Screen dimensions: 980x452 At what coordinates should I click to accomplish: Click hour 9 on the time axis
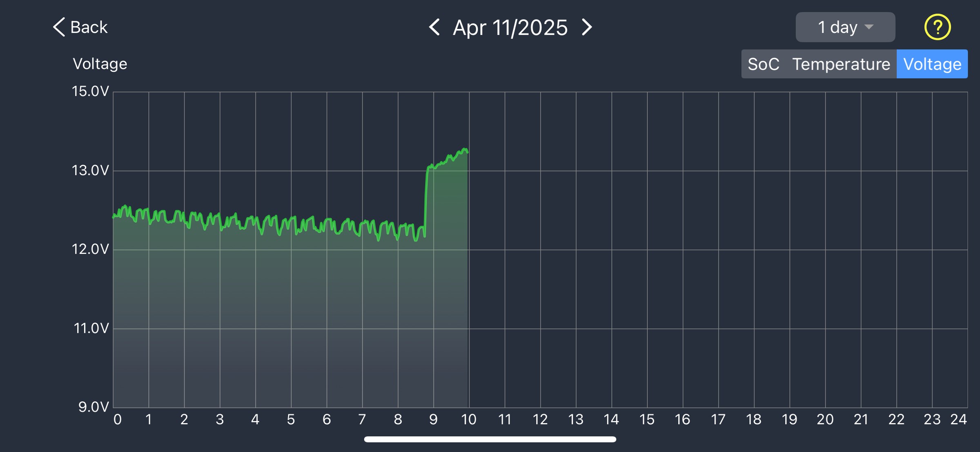(x=433, y=419)
